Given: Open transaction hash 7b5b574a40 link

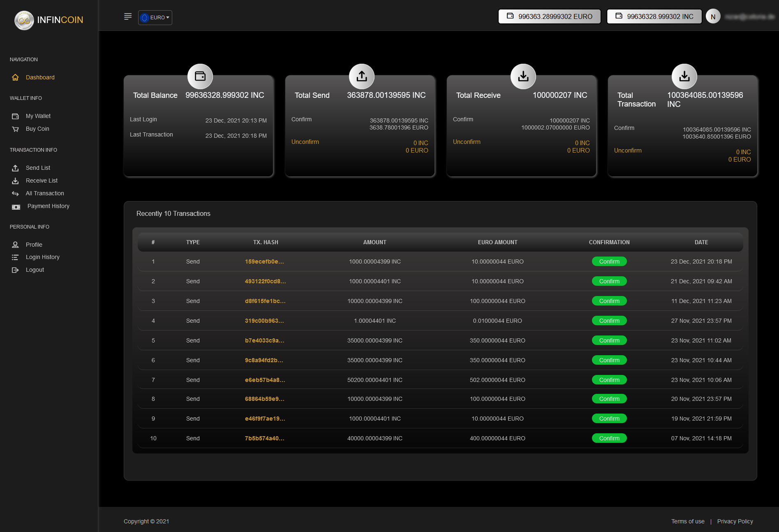Looking at the screenshot, I should click(264, 438).
